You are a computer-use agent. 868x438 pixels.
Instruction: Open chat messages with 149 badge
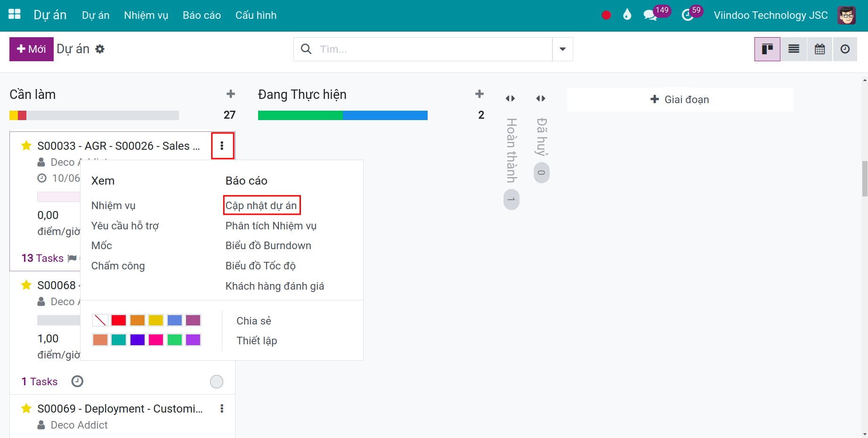[650, 15]
